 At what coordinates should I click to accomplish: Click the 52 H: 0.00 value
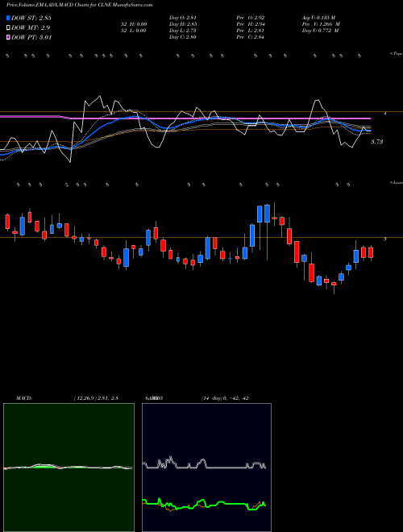(x=133, y=24)
